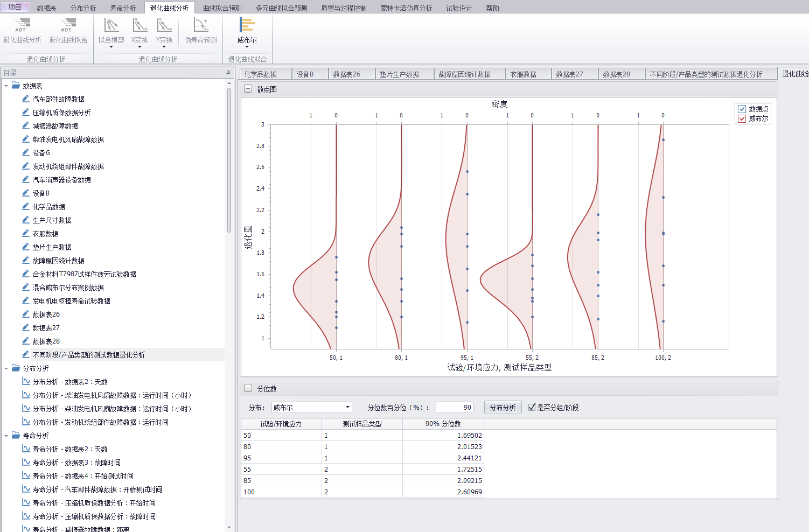809x532 pixels.
Task: Click the 威布尔 distribution icon
Action: click(247, 31)
